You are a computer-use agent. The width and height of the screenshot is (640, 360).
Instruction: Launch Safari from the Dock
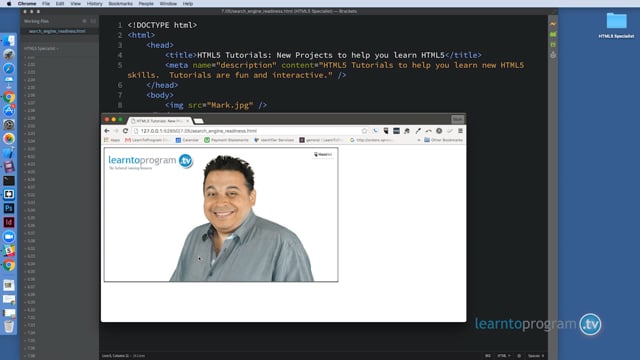pyautogui.click(x=9, y=69)
